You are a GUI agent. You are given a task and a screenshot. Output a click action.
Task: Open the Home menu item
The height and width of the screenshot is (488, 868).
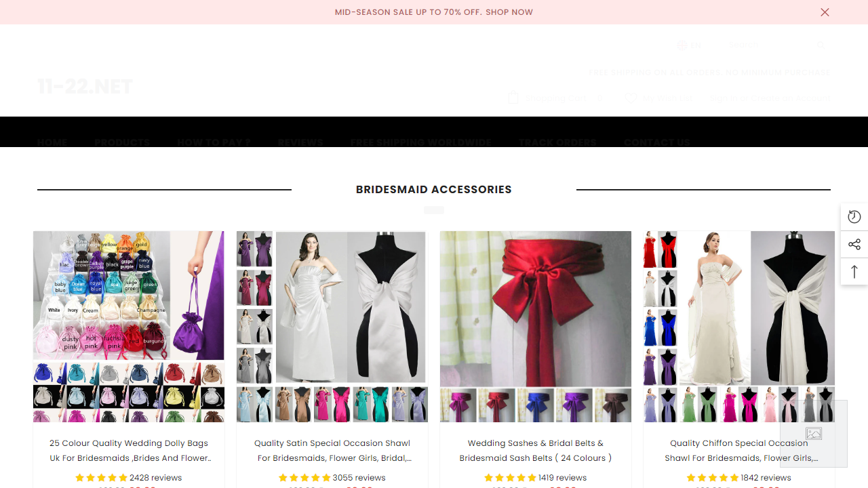tap(52, 142)
